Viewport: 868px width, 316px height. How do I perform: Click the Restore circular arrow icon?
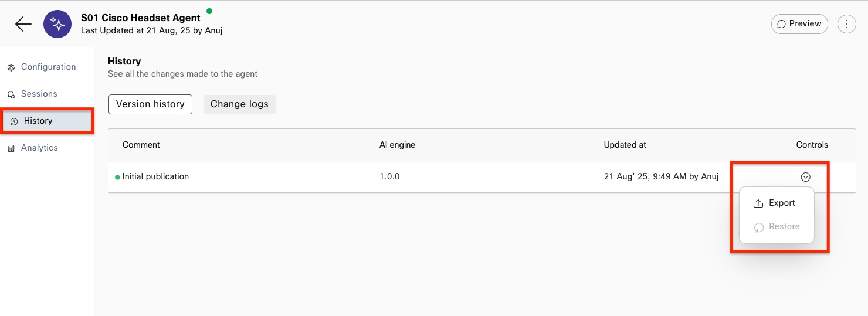point(758,227)
